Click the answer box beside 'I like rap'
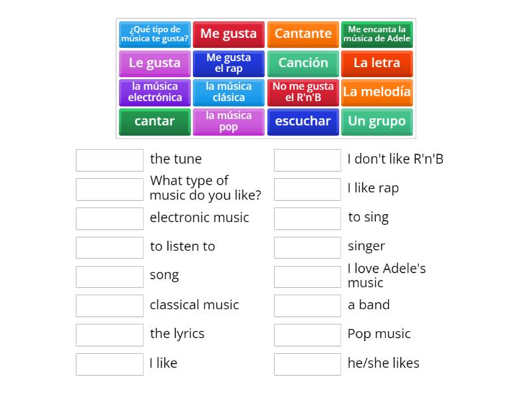532x399 pixels. click(307, 189)
